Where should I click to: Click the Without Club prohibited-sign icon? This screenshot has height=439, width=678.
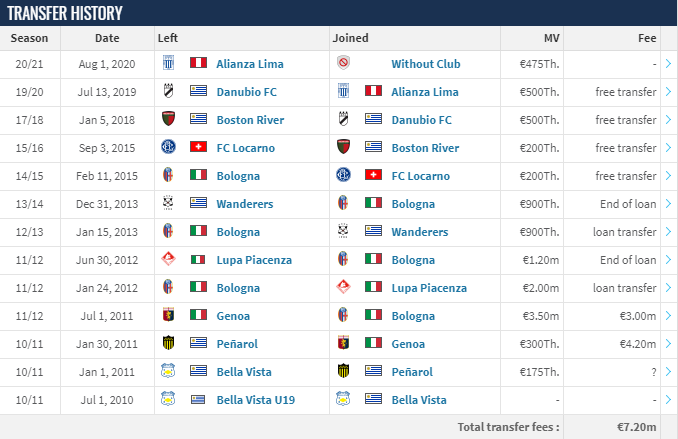343,63
